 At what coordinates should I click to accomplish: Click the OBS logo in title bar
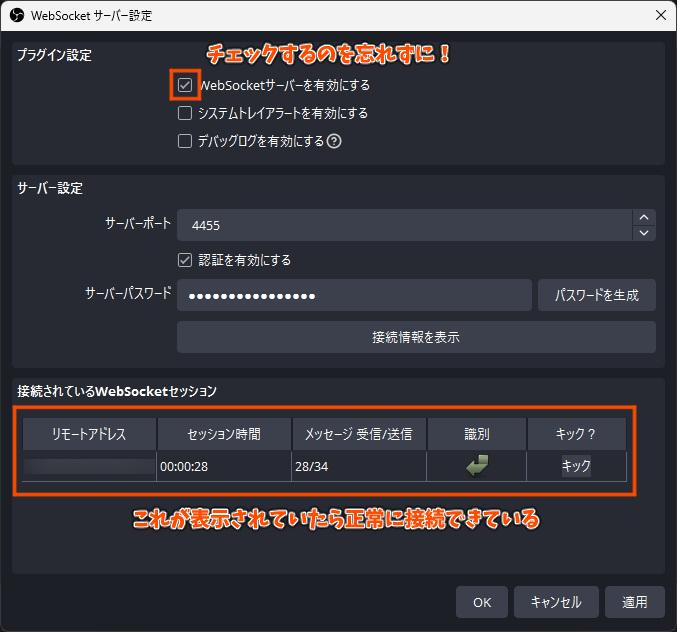pos(17,15)
